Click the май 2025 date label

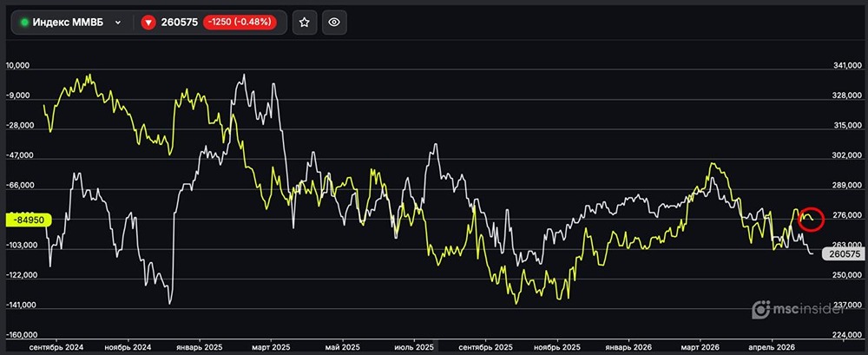coord(342,346)
